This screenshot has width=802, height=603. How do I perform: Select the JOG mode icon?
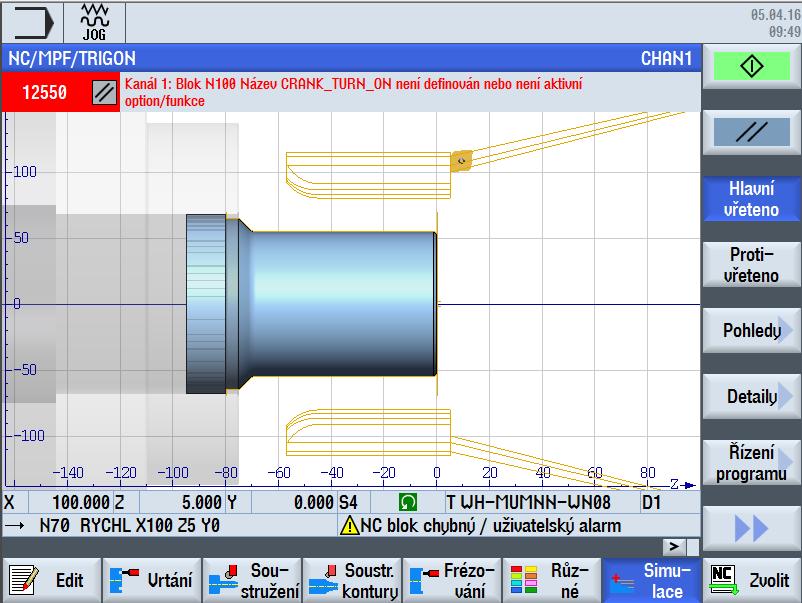point(95,23)
